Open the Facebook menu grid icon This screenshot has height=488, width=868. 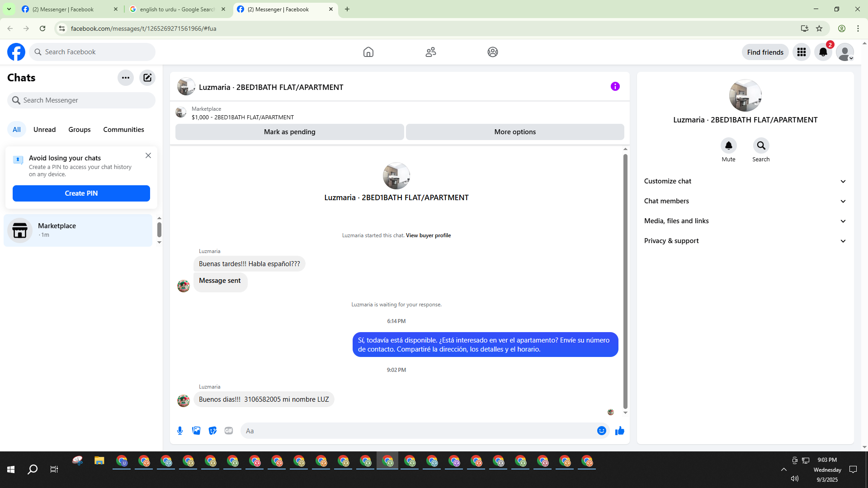click(802, 52)
